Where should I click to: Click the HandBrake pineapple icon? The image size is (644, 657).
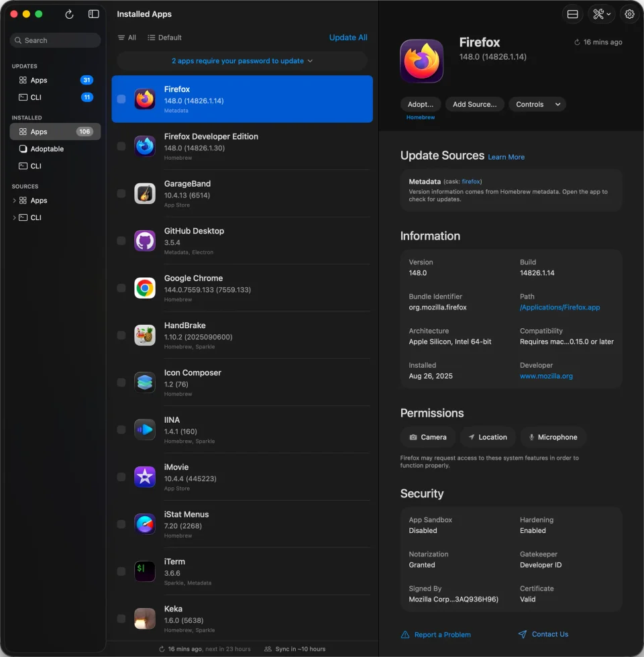coord(145,335)
